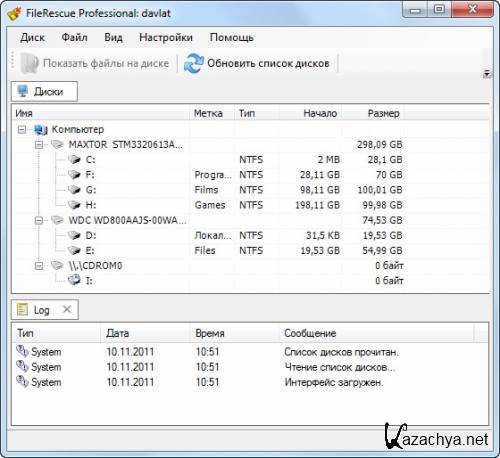Image resolution: width=500 pixels, height=458 pixels.
Task: Sort by Размер column header
Action: [x=373, y=113]
